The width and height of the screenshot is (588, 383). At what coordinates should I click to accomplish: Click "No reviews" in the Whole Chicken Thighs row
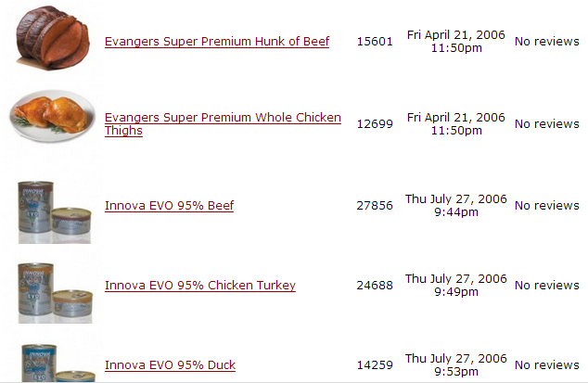click(x=546, y=124)
